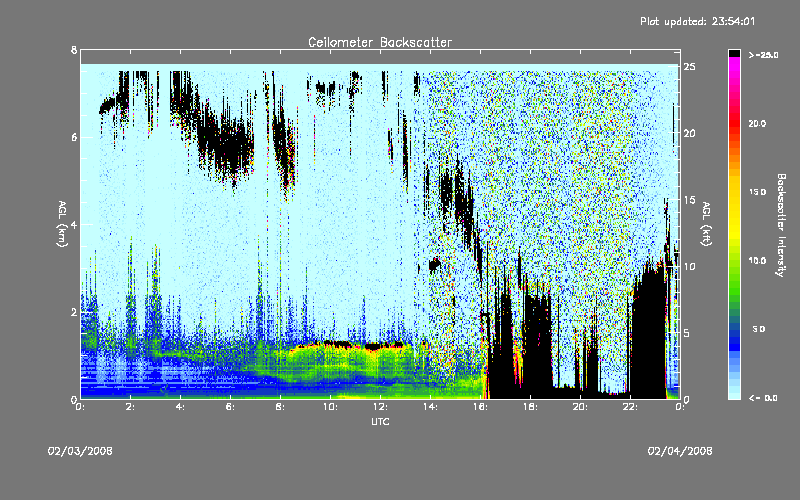Click the '<= 0.0' colorbar value
Screen dimensions: 800x500
coord(763,398)
